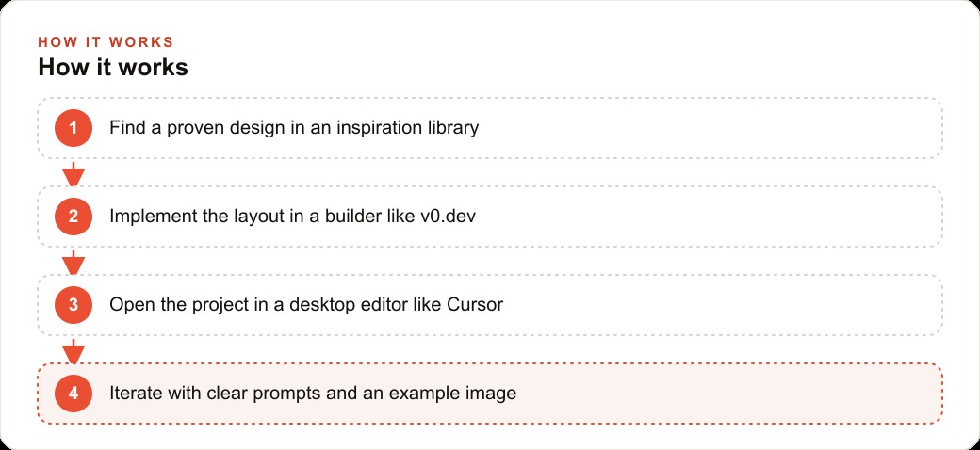Click empty area of the step 1 card
The width and height of the screenshot is (980, 450).
pos(706,128)
